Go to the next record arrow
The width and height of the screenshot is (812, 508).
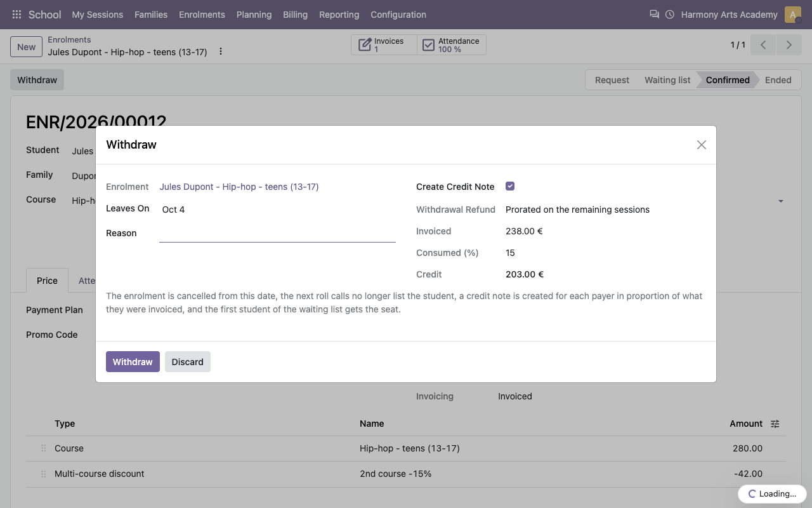click(789, 45)
